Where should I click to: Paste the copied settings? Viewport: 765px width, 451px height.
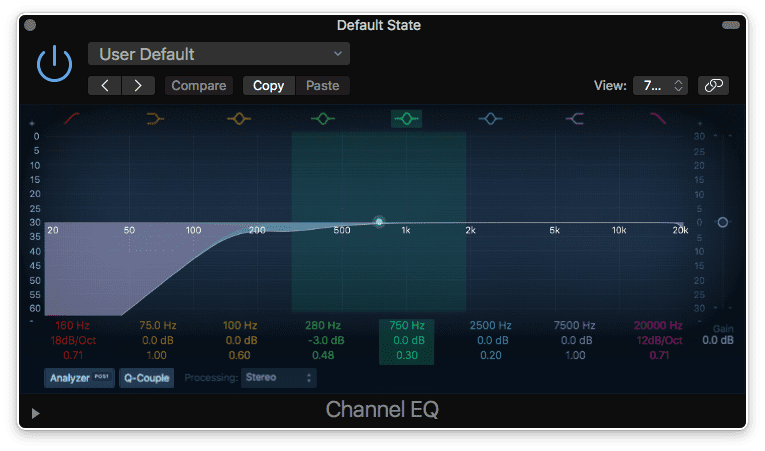coord(322,85)
